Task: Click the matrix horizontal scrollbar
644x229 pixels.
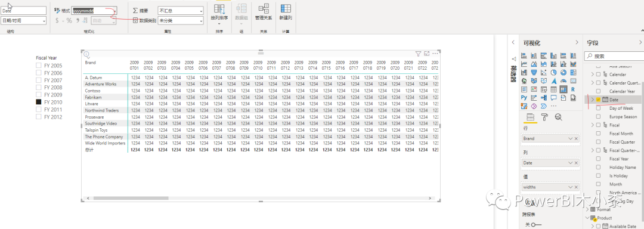Action: (261, 198)
